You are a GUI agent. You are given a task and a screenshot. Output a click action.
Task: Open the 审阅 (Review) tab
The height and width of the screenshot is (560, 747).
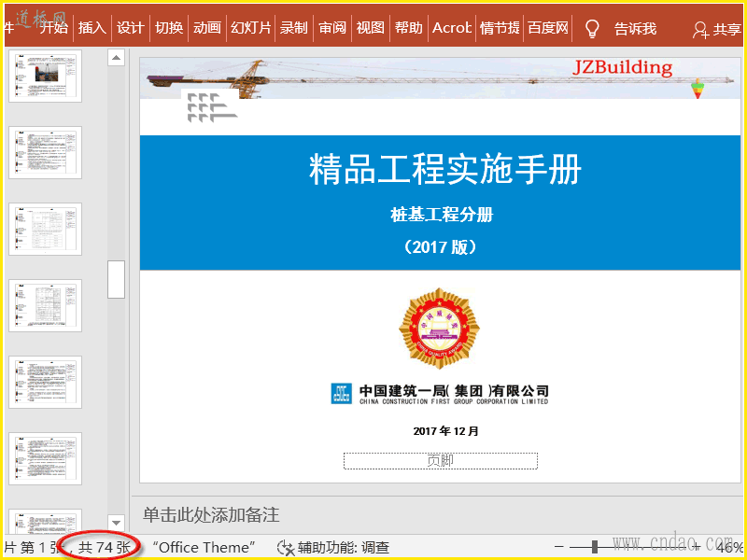pyautogui.click(x=332, y=28)
